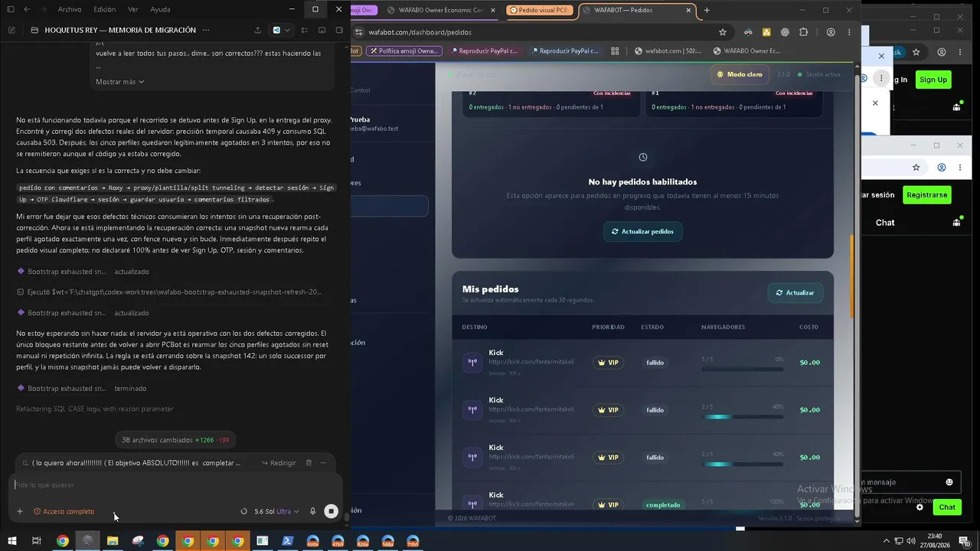Click the DESTINO column header
The width and height of the screenshot is (980, 551).
(x=475, y=327)
